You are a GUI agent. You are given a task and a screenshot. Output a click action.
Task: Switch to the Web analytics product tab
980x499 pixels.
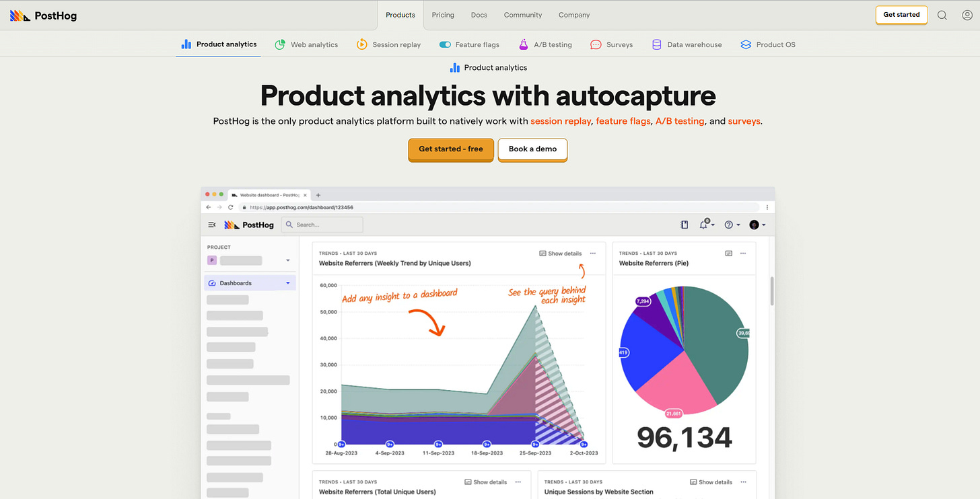point(306,44)
